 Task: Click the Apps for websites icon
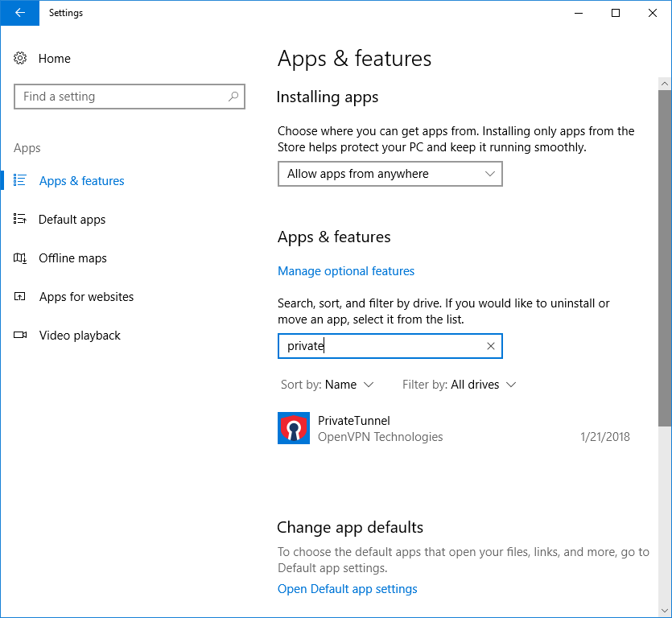coord(19,297)
